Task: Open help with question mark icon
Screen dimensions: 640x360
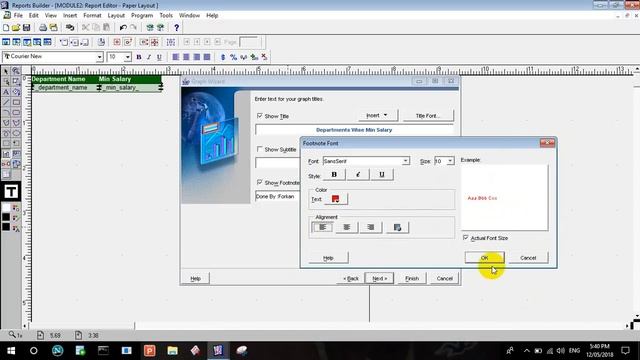Action: pyautogui.click(x=176, y=28)
